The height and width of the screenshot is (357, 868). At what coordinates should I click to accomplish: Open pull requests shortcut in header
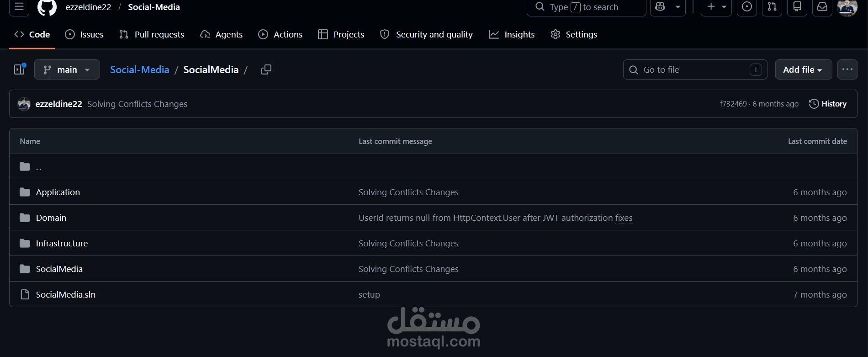(x=772, y=7)
